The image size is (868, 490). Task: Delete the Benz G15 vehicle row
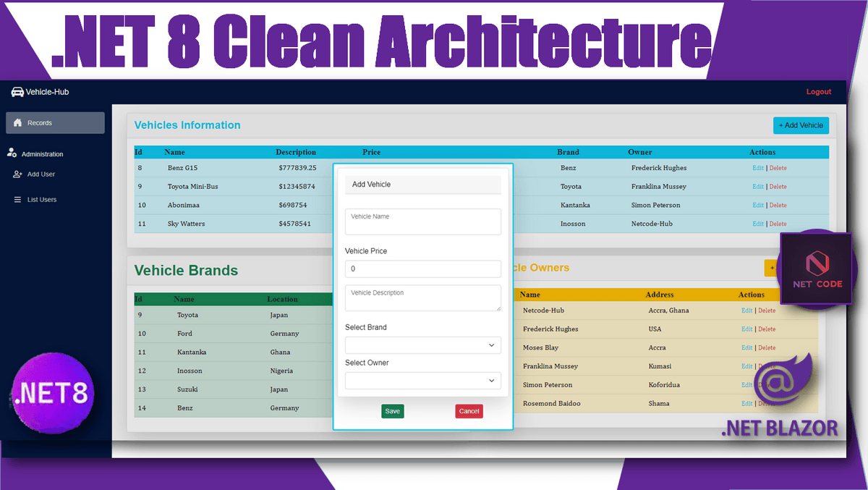coord(778,168)
